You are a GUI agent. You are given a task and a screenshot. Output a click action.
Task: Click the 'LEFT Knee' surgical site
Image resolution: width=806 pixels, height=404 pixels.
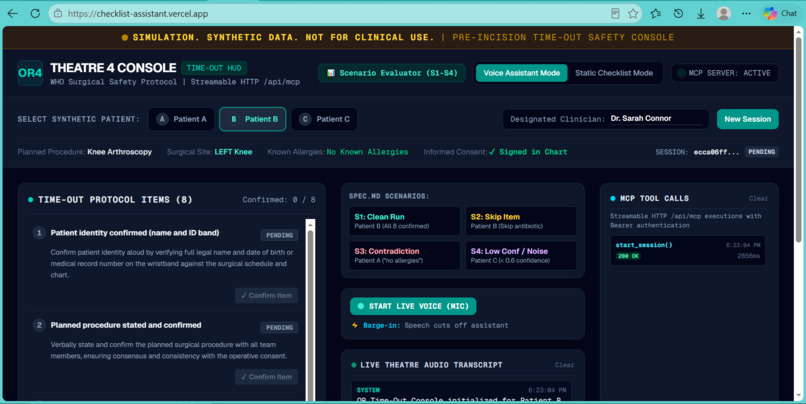pyautogui.click(x=233, y=152)
